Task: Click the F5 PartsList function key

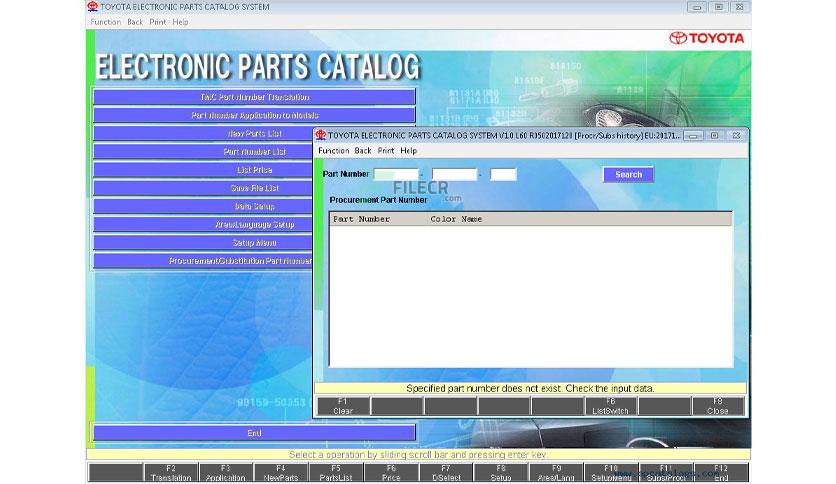Action: pos(336,473)
